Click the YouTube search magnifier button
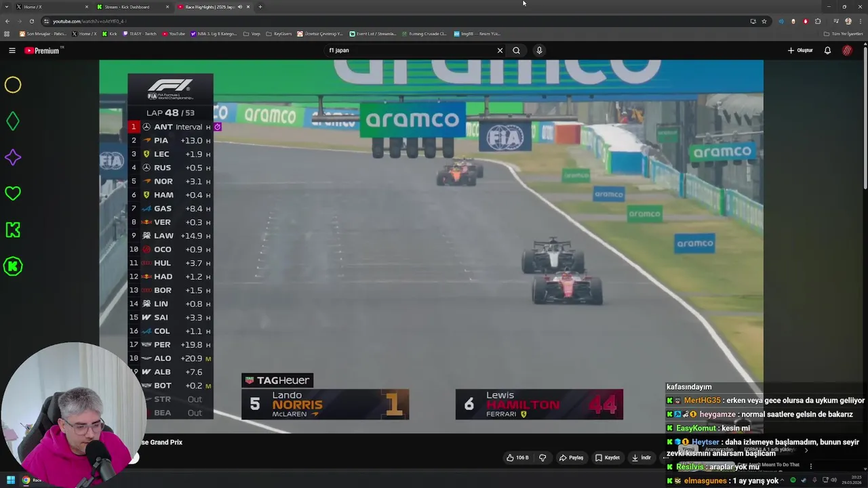This screenshot has width=868, height=488. click(516, 50)
